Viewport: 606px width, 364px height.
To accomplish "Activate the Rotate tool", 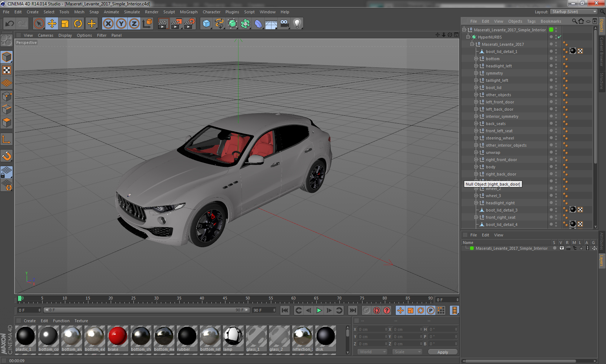I will pyautogui.click(x=78, y=24).
